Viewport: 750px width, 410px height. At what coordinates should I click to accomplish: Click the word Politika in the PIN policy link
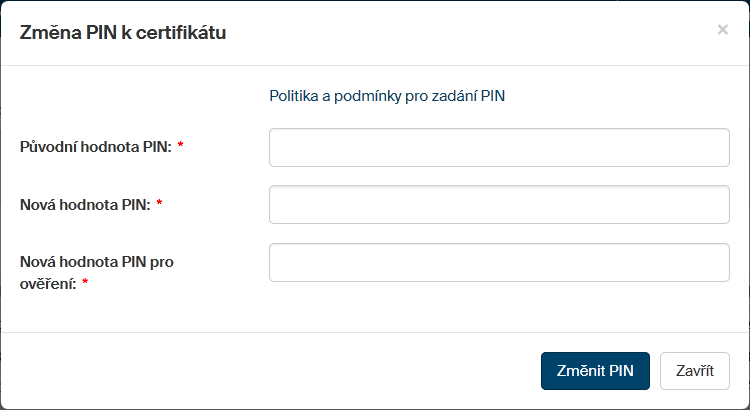pos(296,97)
